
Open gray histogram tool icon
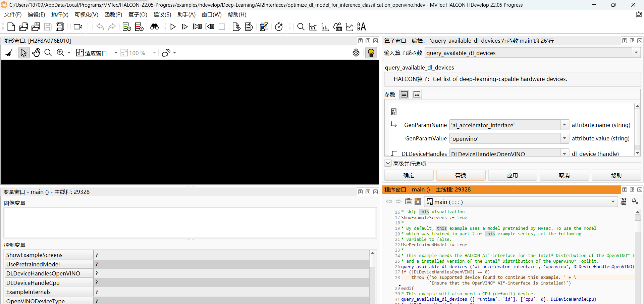(x=313, y=27)
